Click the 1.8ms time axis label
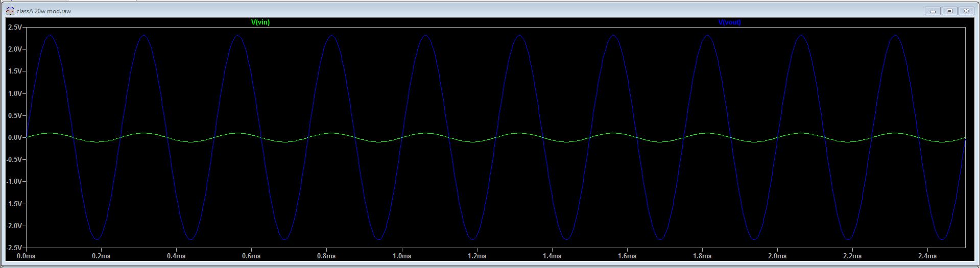 click(702, 256)
